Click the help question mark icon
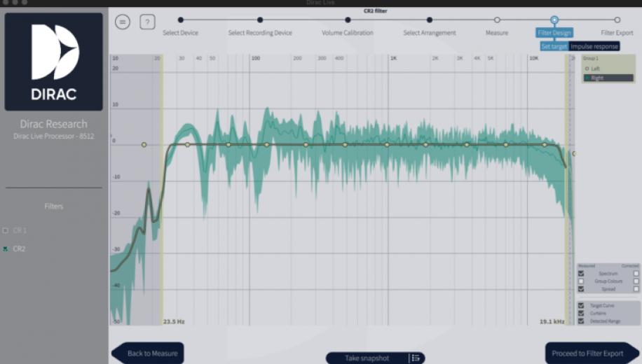This screenshot has height=364, width=642. 147,22
